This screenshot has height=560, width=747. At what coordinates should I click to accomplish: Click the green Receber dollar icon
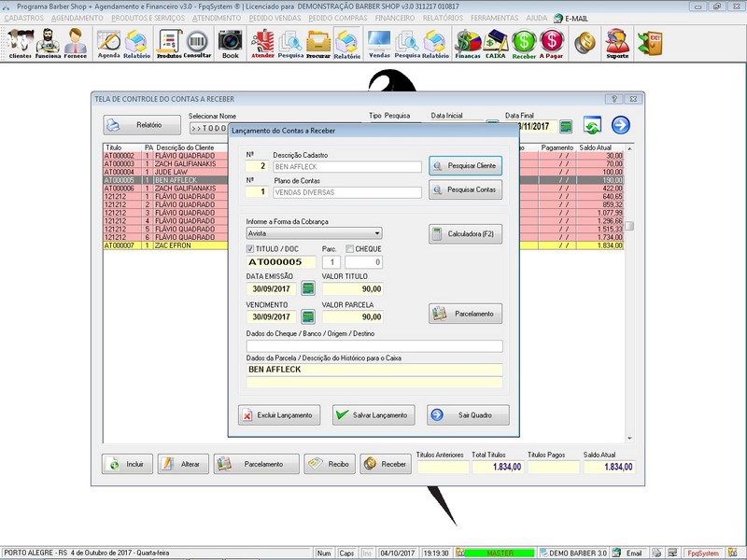[x=524, y=43]
